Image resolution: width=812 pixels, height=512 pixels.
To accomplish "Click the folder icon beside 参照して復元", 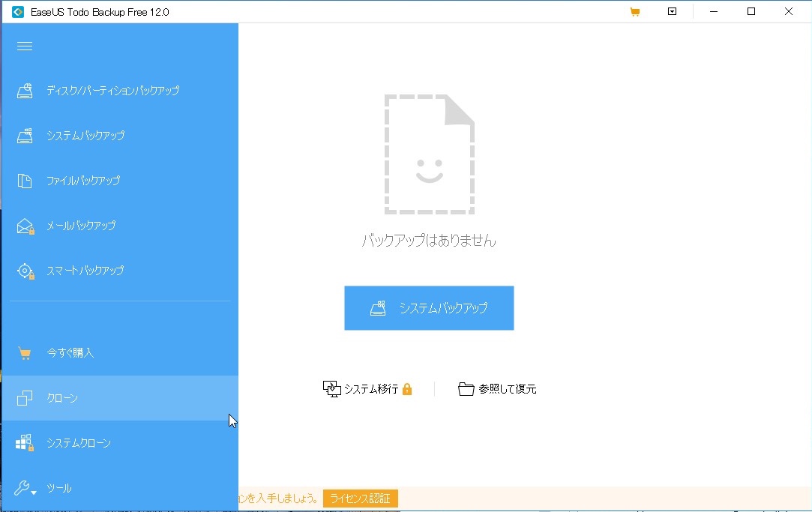I will (x=466, y=389).
